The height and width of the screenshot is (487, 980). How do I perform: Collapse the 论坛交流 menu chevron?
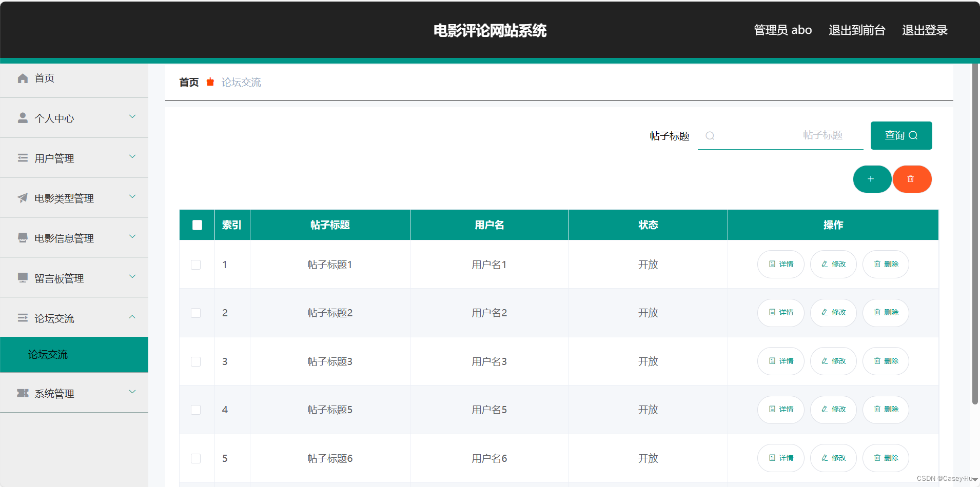pyautogui.click(x=132, y=317)
